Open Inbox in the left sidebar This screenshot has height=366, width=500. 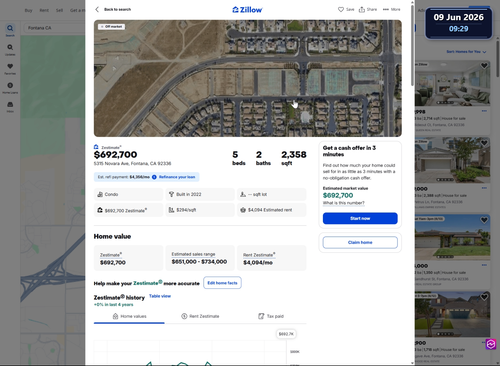tap(10, 107)
